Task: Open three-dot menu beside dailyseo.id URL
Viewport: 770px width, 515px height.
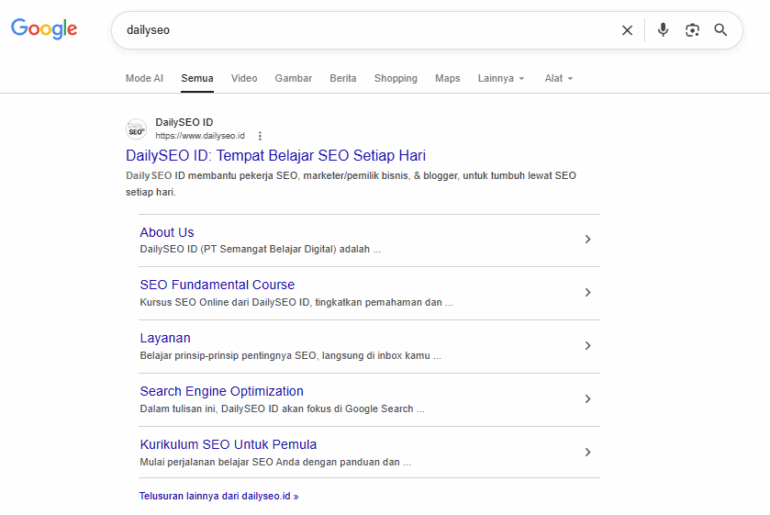Action: tap(260, 136)
